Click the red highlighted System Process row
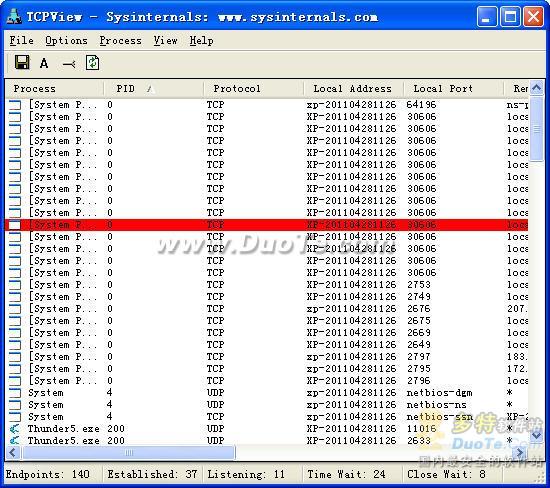 coord(267,225)
